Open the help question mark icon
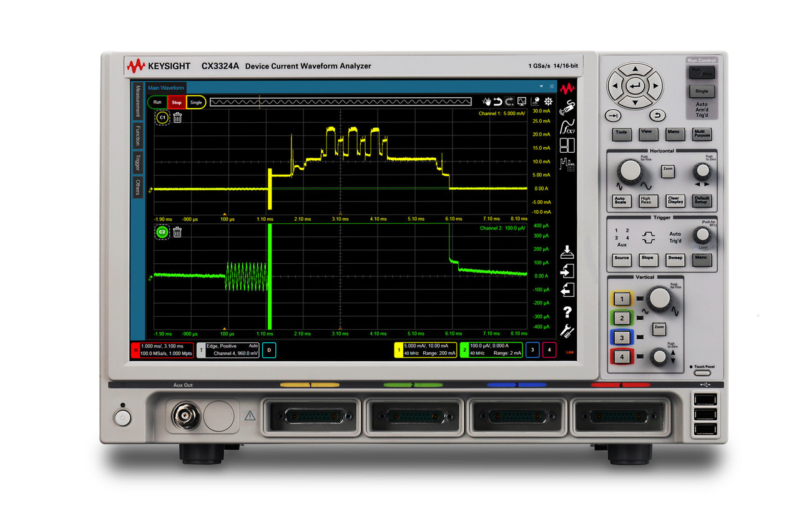The width and height of the screenshot is (799, 532). [x=567, y=312]
